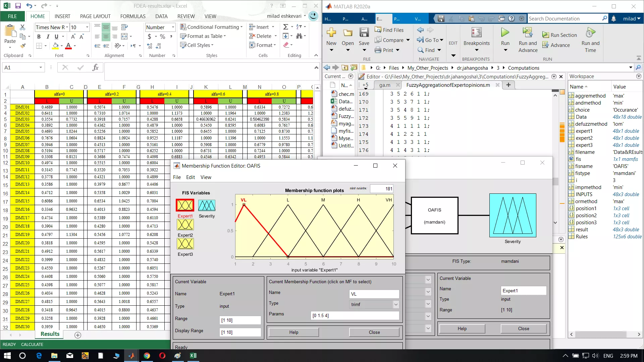Toggle Bold formatting in Excel ribbon
Screen dimensions: 644x362
(39, 37)
